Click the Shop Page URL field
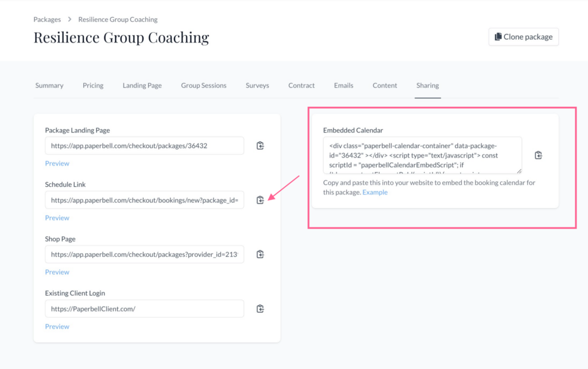 tap(144, 254)
